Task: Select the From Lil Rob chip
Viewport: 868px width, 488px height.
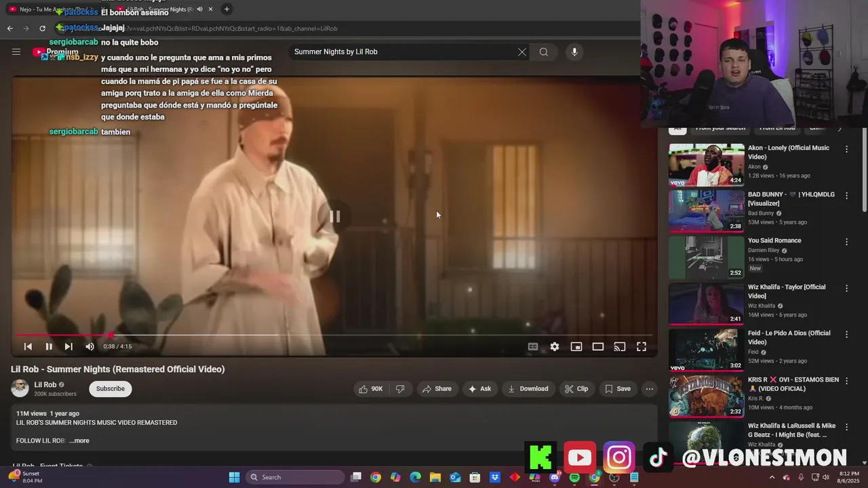Action: (777, 128)
